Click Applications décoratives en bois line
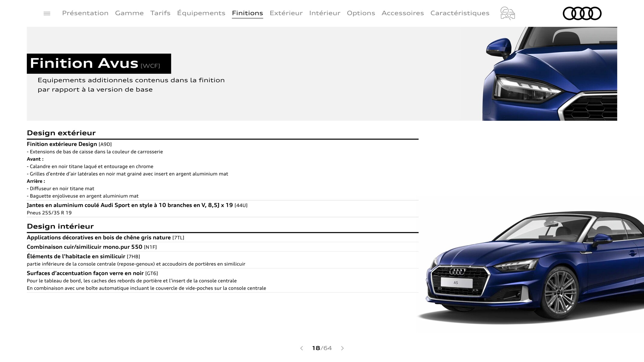644x362 pixels. (105, 238)
